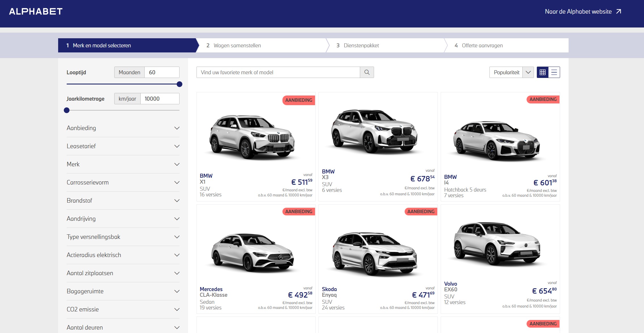
Task: Click the external link arrow icon
Action: tap(619, 12)
